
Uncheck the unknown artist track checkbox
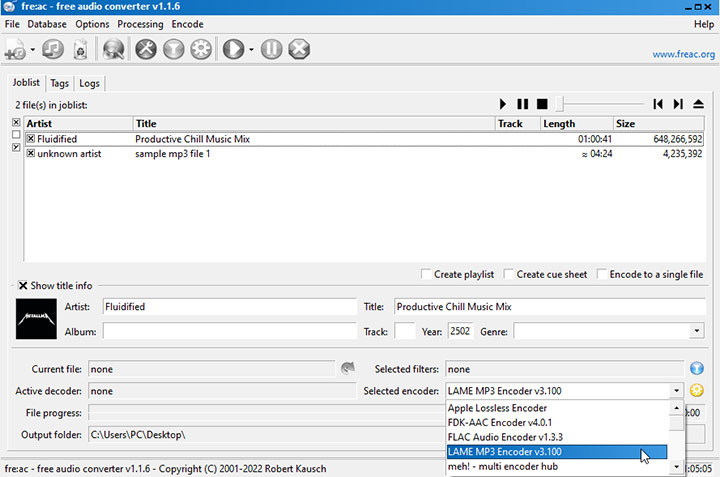click(31, 153)
